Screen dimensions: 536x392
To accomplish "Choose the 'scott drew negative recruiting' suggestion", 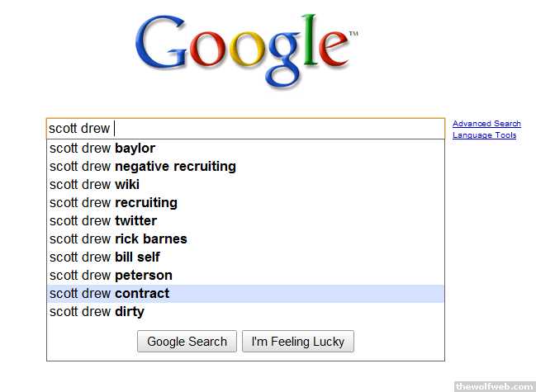I will pos(143,167).
